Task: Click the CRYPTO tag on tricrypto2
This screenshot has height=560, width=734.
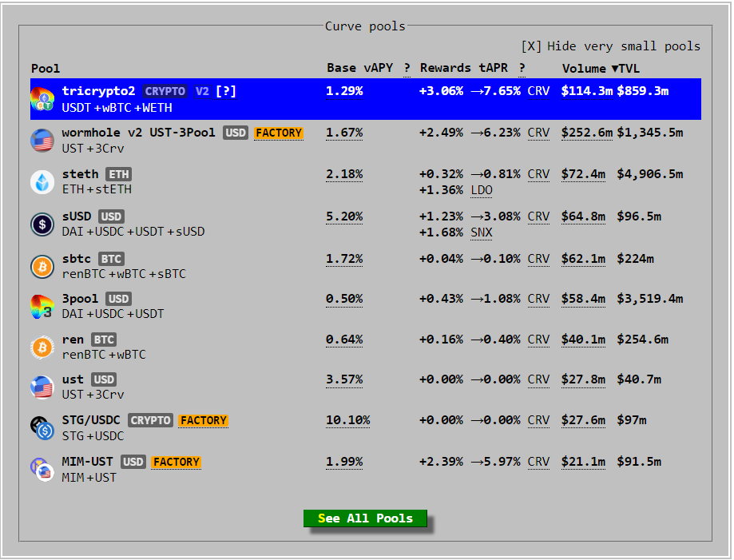Action: point(165,91)
